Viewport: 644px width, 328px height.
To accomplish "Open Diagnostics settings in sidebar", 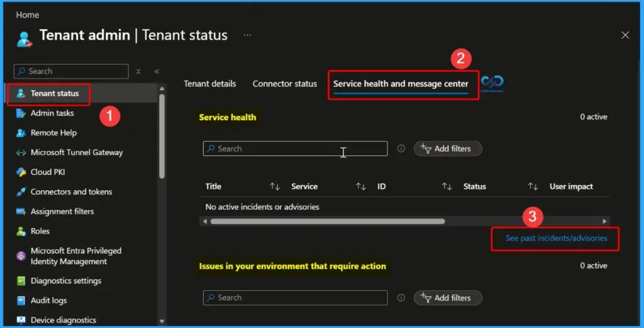I will tap(65, 281).
